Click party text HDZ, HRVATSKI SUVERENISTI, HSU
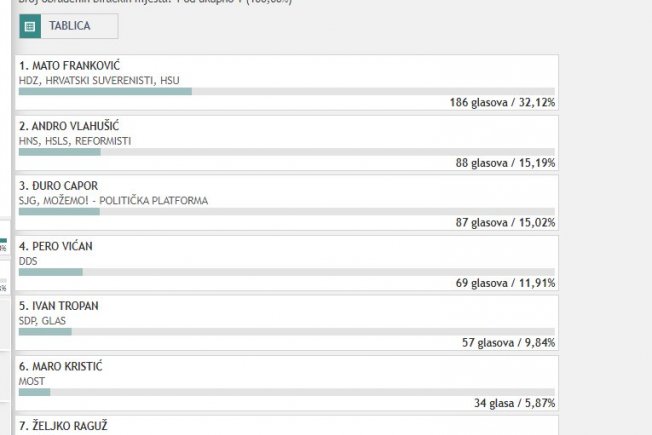Viewport: 652px width, 435px height. click(99, 80)
